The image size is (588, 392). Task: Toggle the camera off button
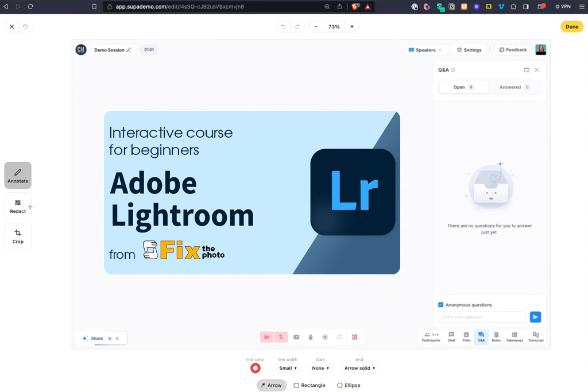[x=266, y=337]
